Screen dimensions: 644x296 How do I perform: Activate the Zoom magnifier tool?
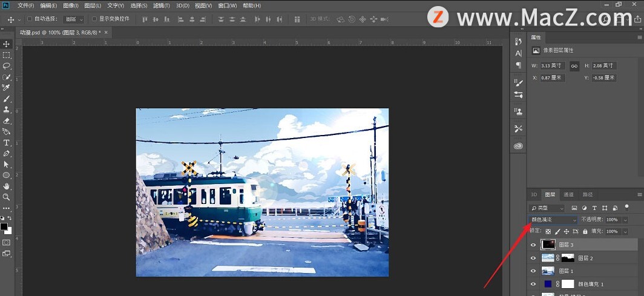[7, 197]
